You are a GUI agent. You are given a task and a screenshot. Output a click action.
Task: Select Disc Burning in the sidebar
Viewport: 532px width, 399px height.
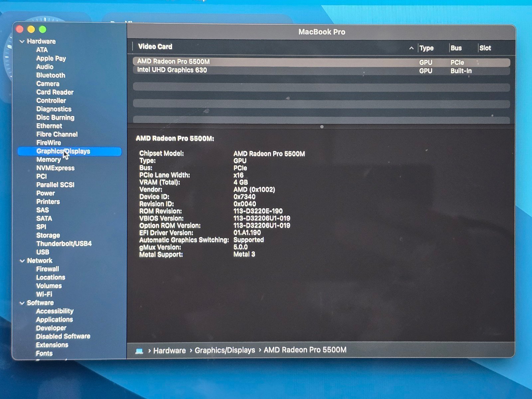pyautogui.click(x=56, y=117)
